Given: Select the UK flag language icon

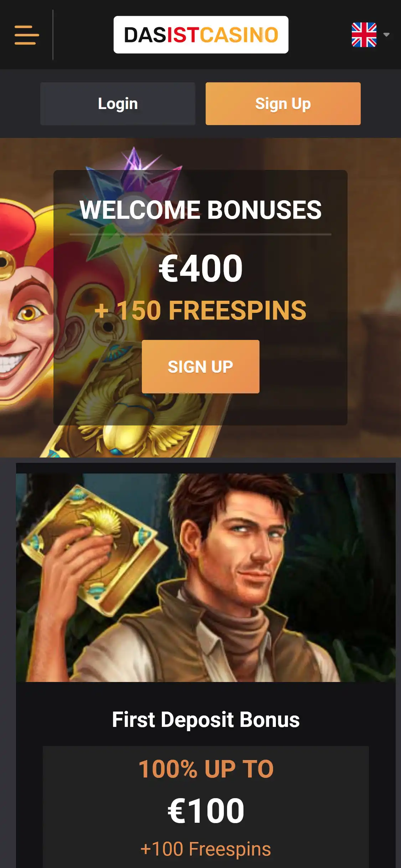Looking at the screenshot, I should [x=364, y=35].
